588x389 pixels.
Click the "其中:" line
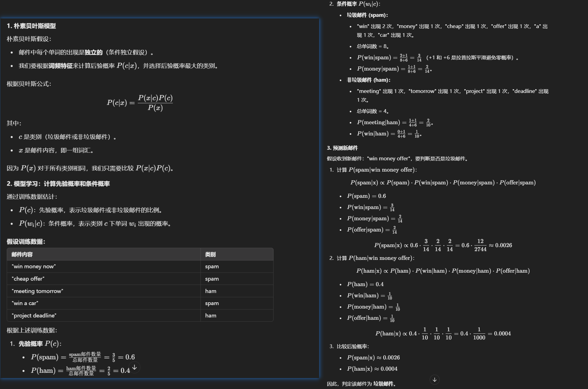coord(14,123)
